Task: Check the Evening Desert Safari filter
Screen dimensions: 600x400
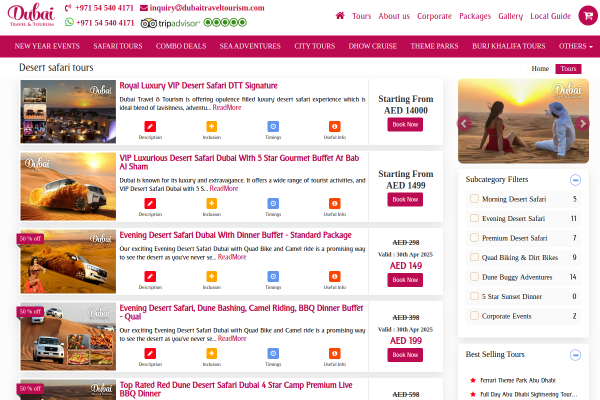Action: (x=474, y=218)
